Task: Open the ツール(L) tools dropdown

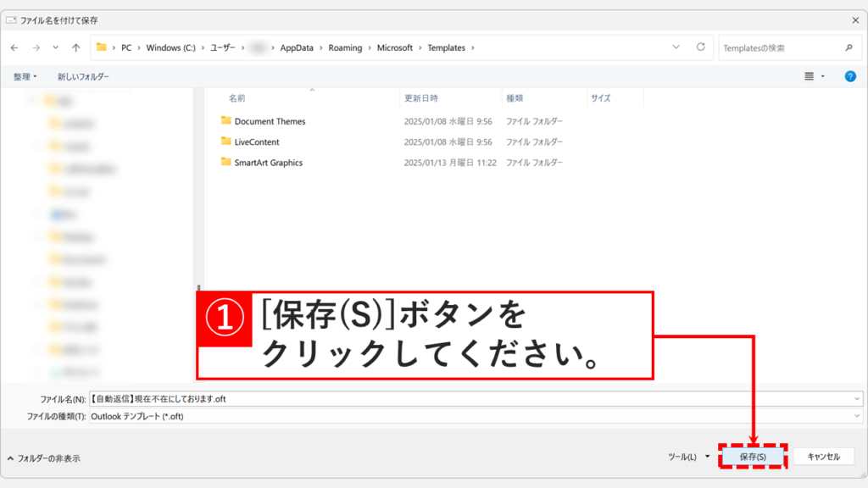Action: click(x=688, y=456)
